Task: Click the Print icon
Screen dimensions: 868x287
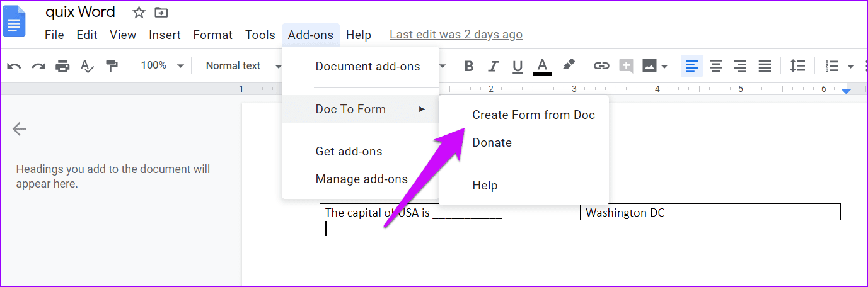Action: tap(62, 66)
